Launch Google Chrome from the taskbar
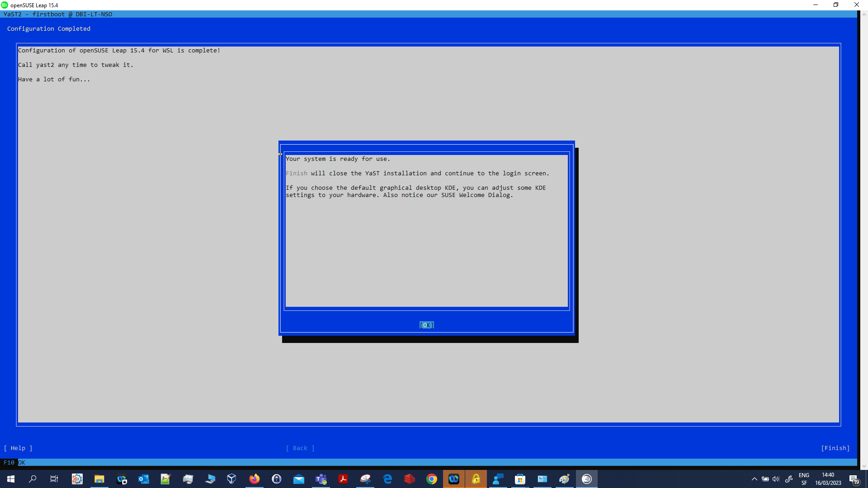Screen dimensions: 868x488 point(432,479)
